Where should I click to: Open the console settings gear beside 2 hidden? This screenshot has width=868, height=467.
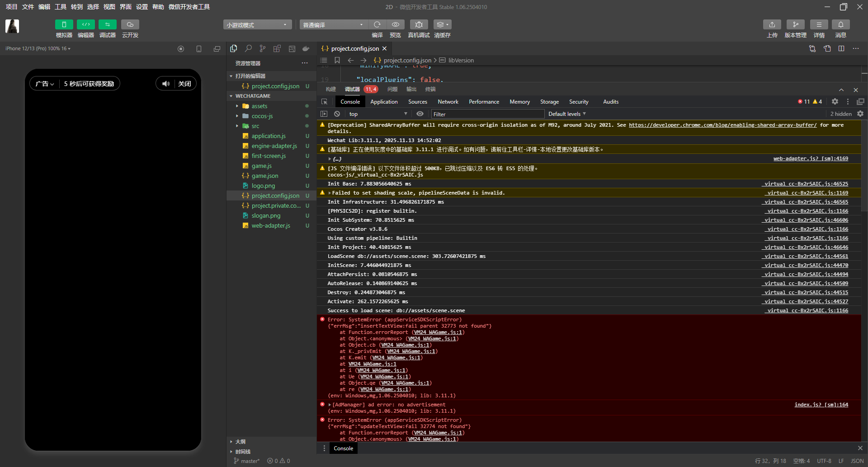pyautogui.click(x=860, y=114)
